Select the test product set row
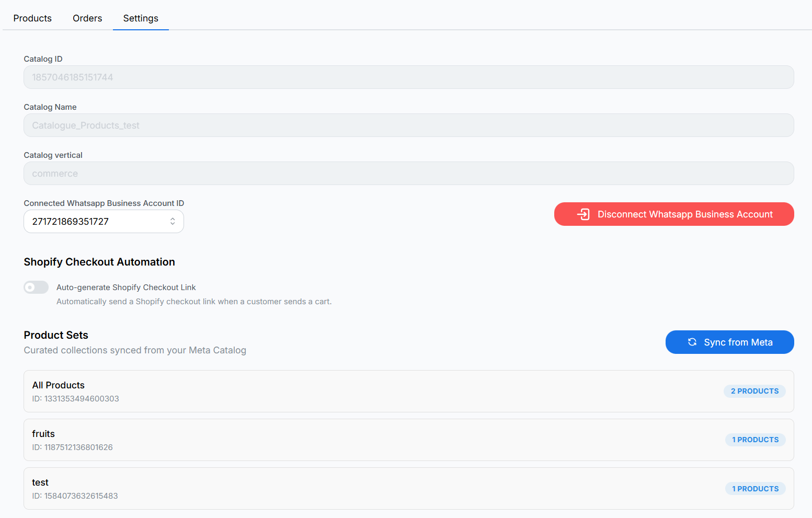The height and width of the screenshot is (518, 812). click(x=366, y=489)
